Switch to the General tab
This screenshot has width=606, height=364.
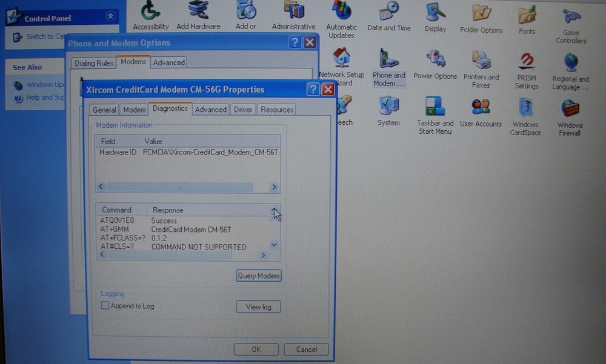tap(104, 110)
